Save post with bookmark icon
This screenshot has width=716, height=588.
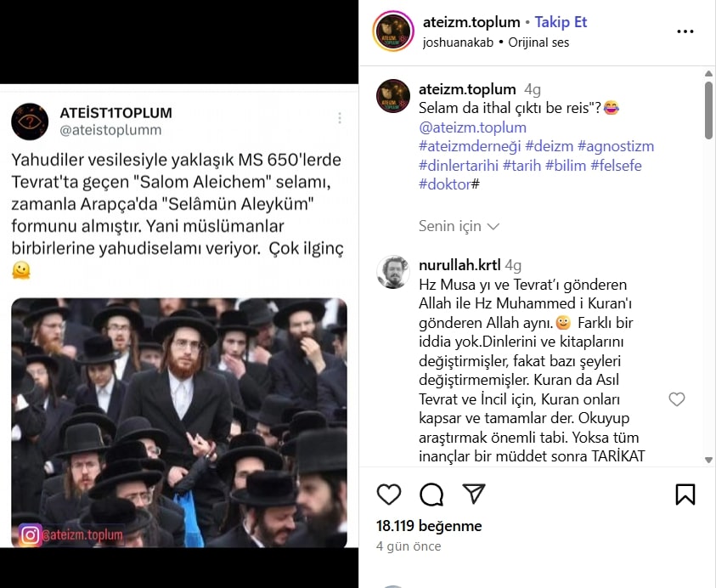(685, 494)
